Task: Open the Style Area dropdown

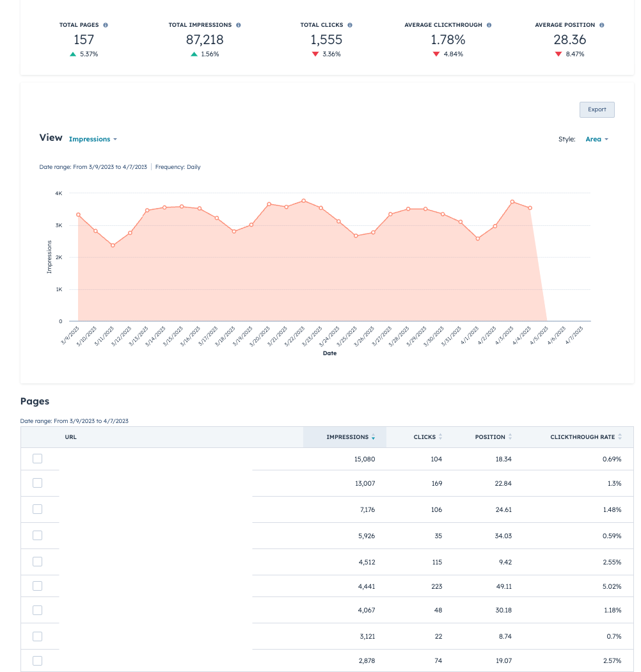Action: [596, 139]
